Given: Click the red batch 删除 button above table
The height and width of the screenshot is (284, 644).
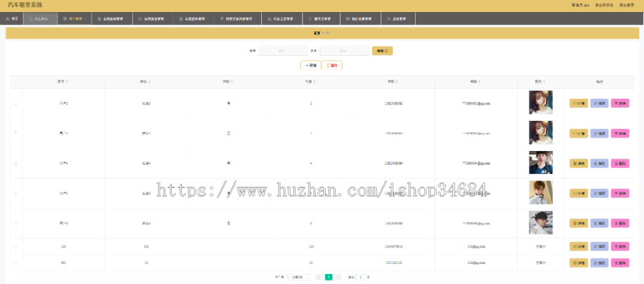Looking at the screenshot, I should 332,65.
